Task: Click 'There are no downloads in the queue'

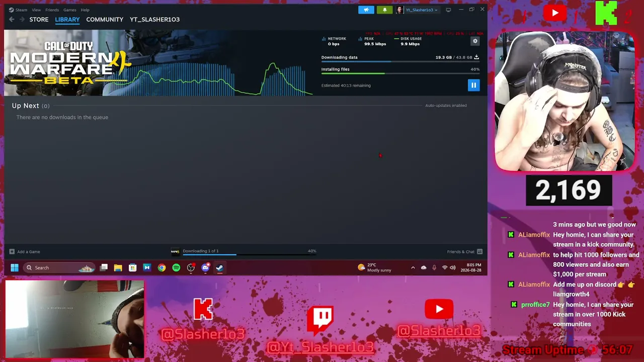Action: 62,117
